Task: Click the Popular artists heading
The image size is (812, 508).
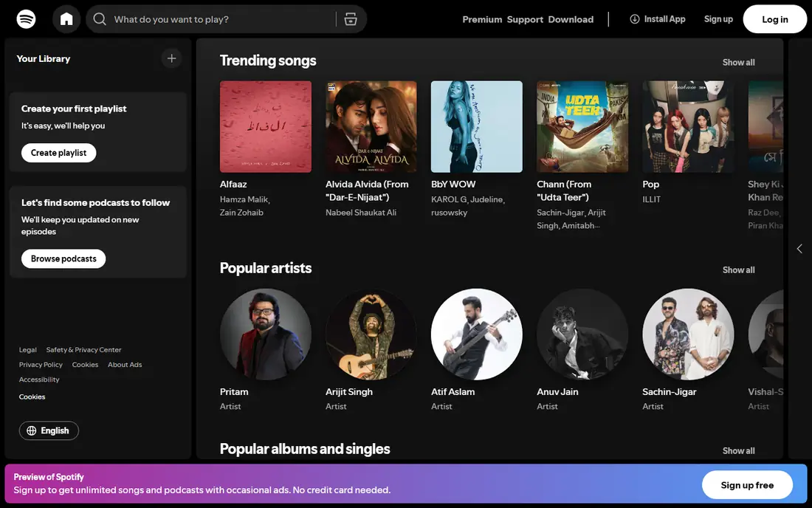Action: (x=266, y=268)
